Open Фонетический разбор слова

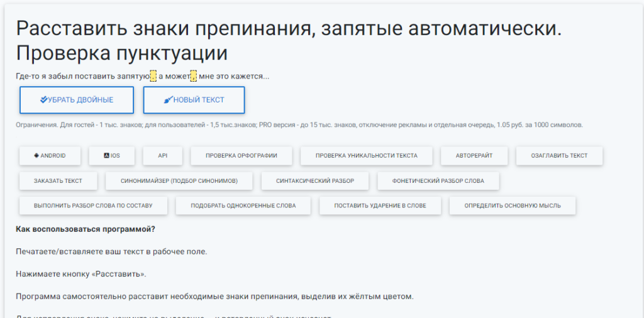point(438,180)
